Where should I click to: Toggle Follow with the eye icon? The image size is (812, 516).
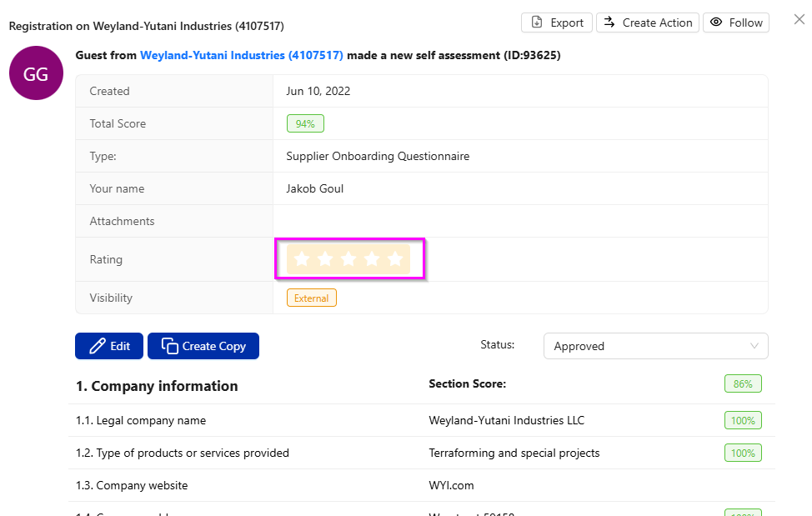736,23
